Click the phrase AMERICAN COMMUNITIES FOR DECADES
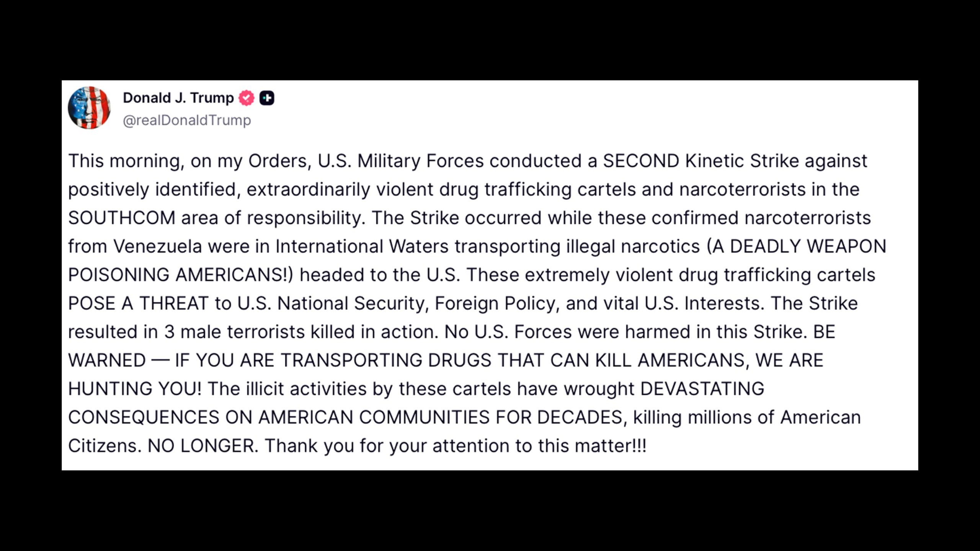This screenshot has height=551, width=980. pos(440,417)
